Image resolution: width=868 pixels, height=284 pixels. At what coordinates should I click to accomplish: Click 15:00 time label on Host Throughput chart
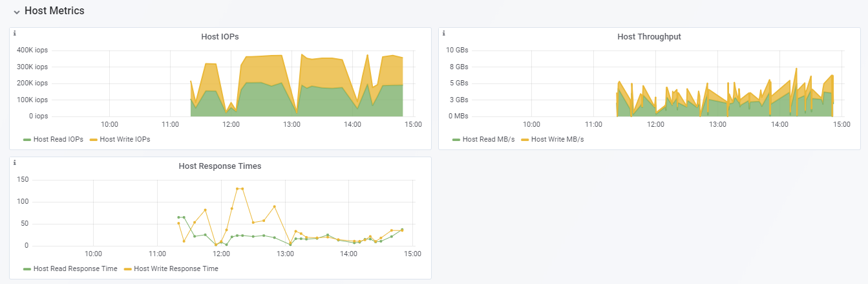tap(842, 124)
